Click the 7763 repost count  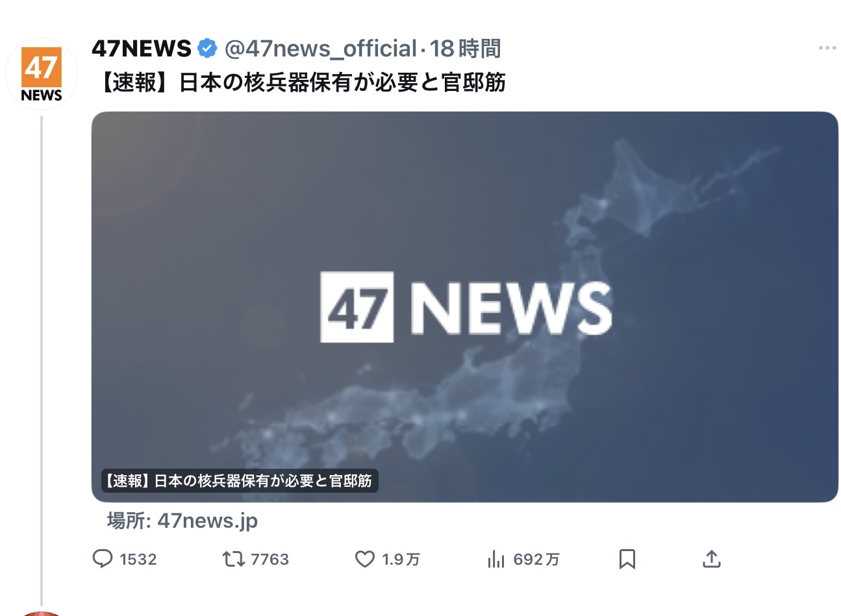click(x=270, y=560)
